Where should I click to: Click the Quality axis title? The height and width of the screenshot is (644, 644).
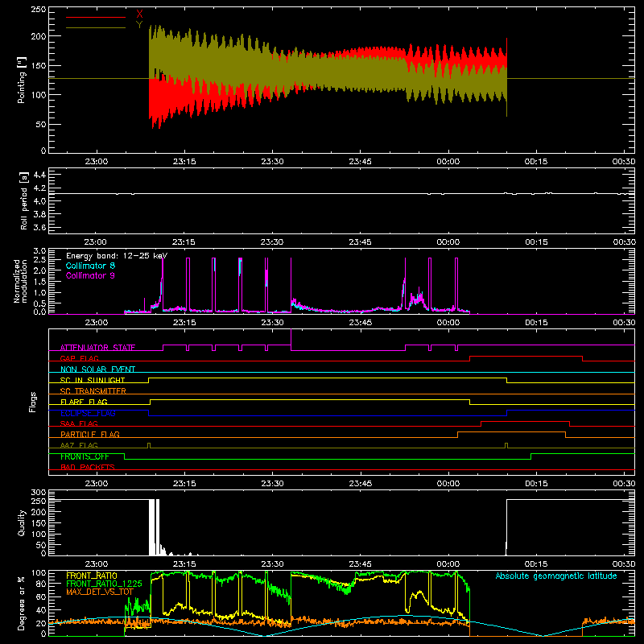click(x=22, y=522)
